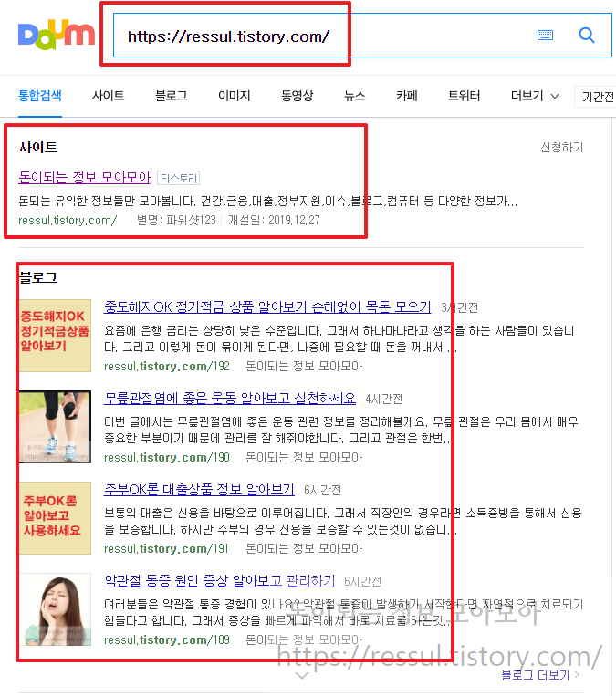
Task: Open the 이미지 tab
Action: tap(234, 96)
